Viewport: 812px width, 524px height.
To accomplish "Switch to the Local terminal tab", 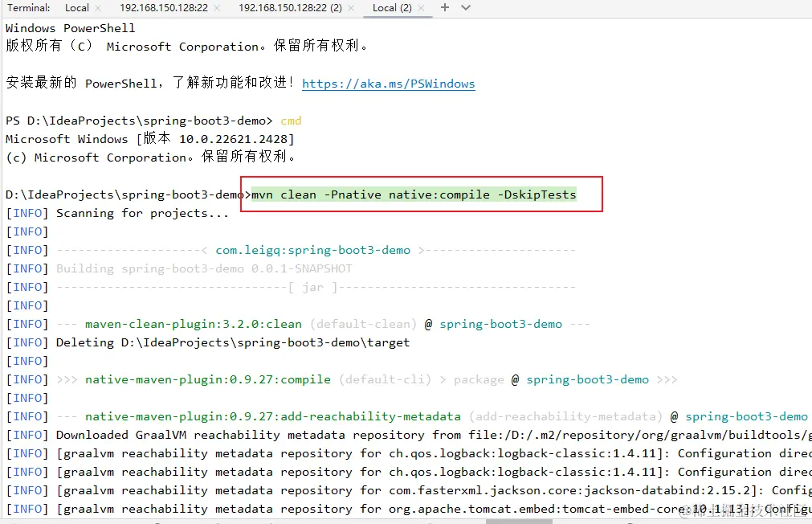I will point(76,8).
